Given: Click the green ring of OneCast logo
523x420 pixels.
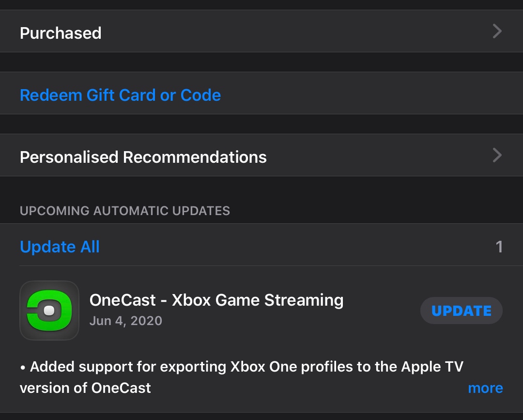Looking at the screenshot, I should (66, 311).
